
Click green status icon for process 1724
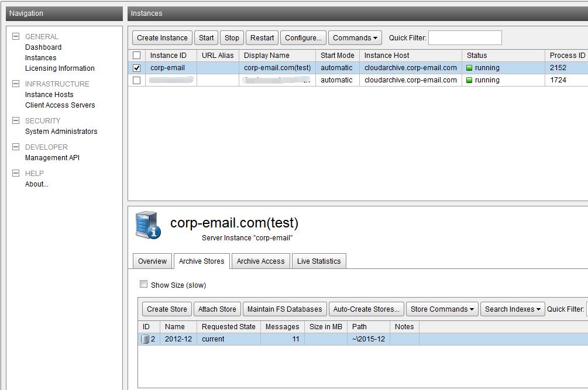[469, 80]
